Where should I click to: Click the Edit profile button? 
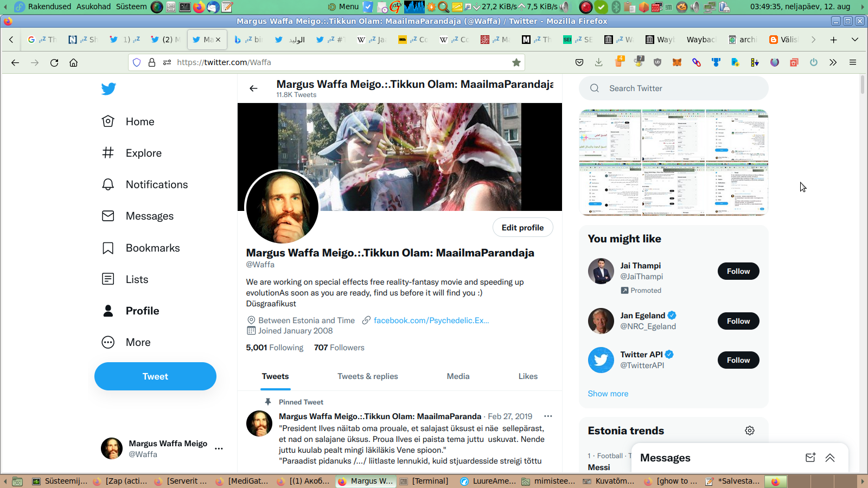click(x=522, y=228)
